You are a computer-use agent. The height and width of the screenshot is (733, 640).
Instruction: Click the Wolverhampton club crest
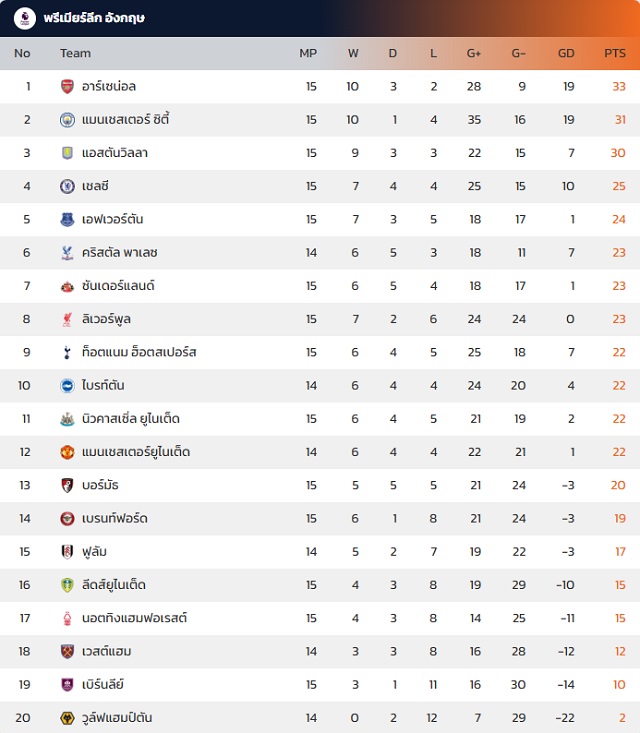click(x=67, y=717)
